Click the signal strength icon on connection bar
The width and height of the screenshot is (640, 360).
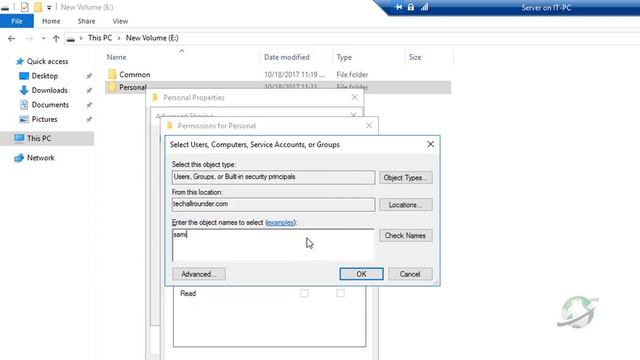tap(424, 7)
